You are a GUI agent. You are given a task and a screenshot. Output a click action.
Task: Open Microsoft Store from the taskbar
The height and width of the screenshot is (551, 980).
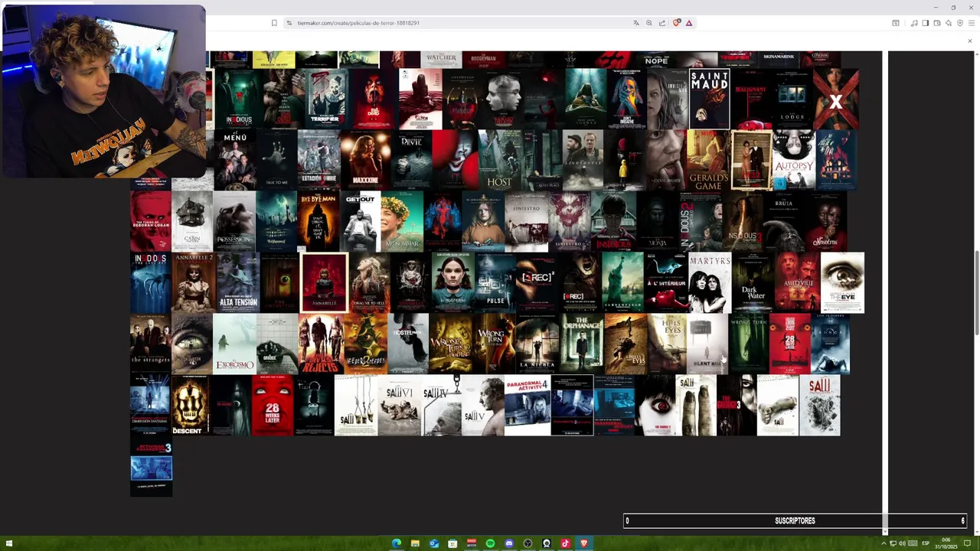tap(452, 543)
